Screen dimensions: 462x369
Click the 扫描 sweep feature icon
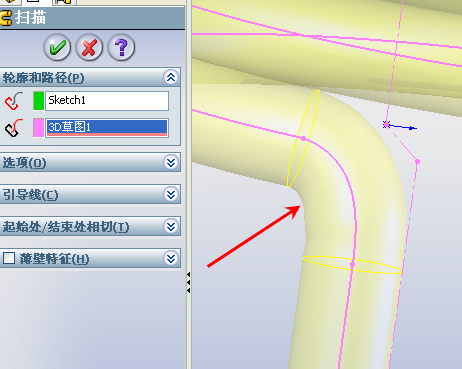click(6, 18)
